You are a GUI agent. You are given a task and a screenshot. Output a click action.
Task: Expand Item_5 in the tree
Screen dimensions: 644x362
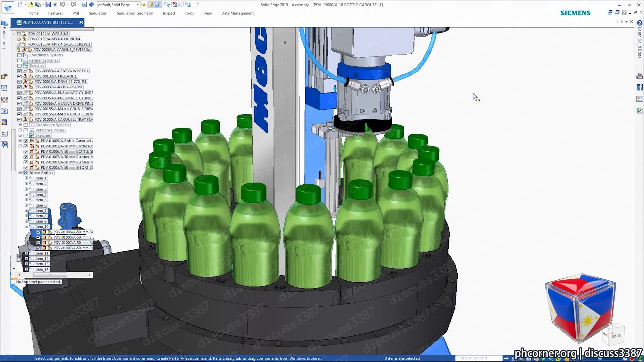[x=26, y=200]
